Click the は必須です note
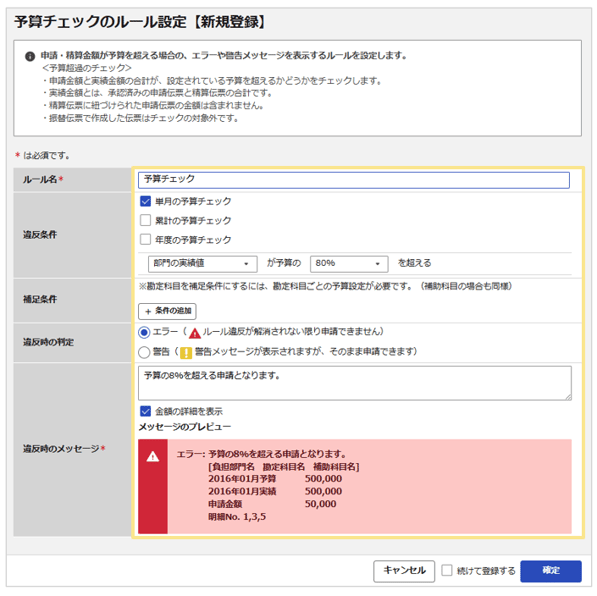This screenshot has width=597, height=596. tap(42, 155)
